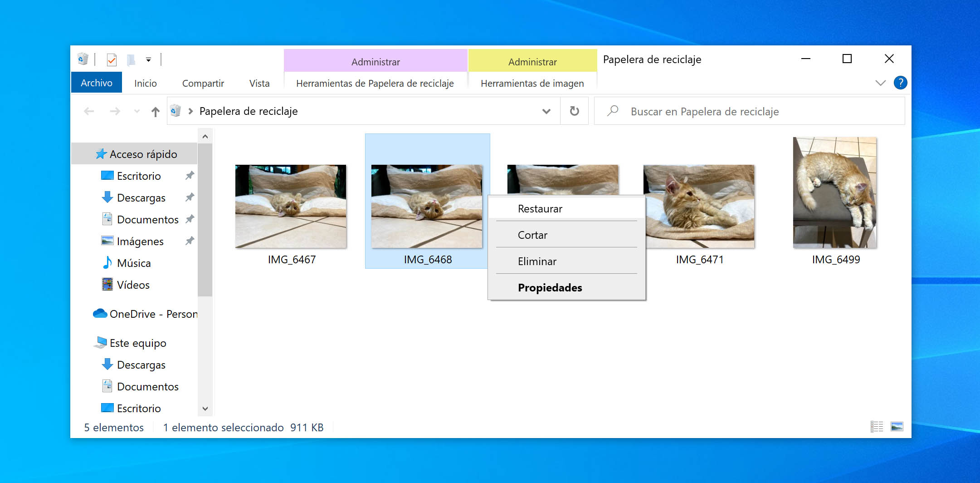Go up one level with up arrow
The width and height of the screenshot is (980, 483).
pos(156,112)
